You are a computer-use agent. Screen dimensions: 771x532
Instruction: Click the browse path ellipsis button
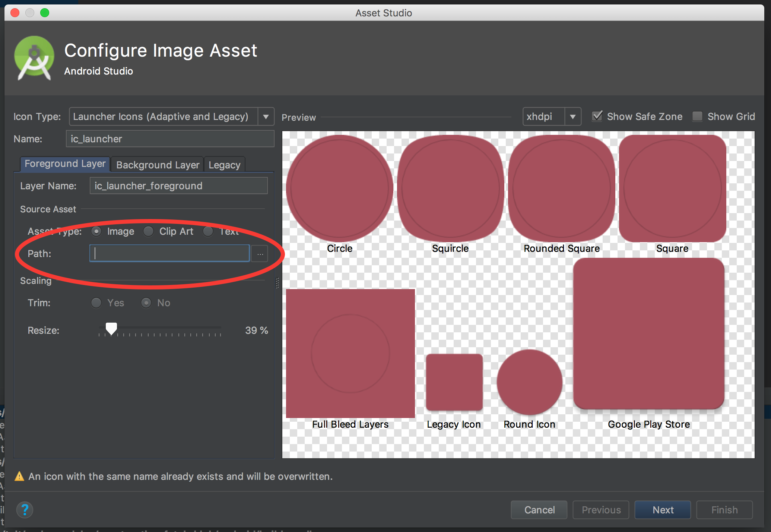click(x=260, y=254)
